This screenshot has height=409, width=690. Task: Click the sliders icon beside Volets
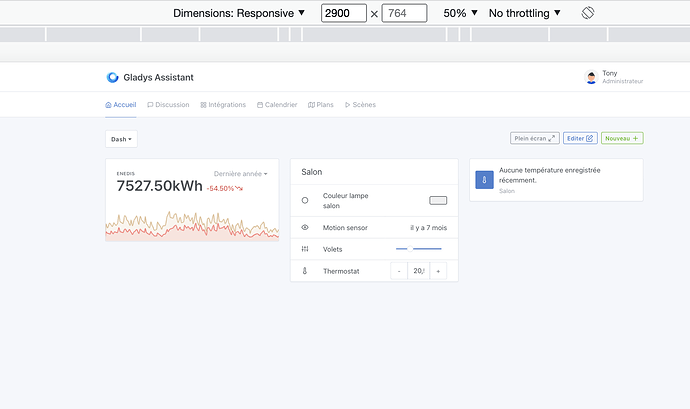[x=305, y=249]
